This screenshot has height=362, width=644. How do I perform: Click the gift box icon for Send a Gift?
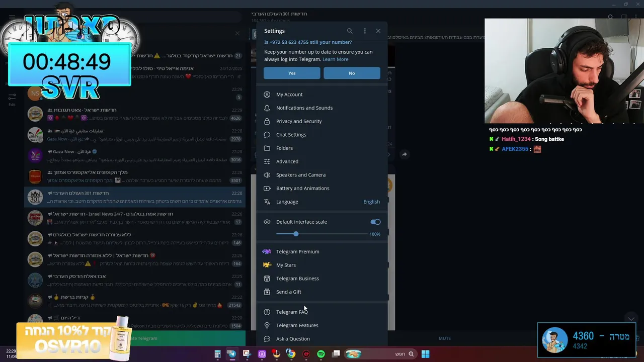267,292
